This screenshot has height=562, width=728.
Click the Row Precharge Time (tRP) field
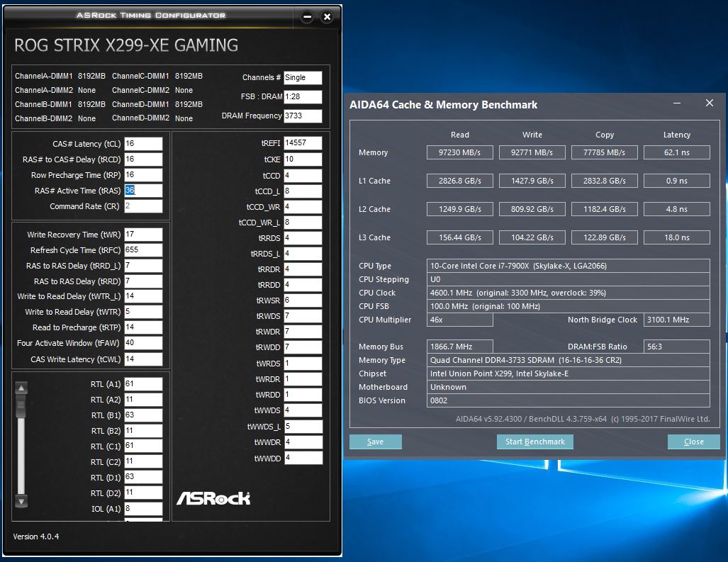point(143,175)
